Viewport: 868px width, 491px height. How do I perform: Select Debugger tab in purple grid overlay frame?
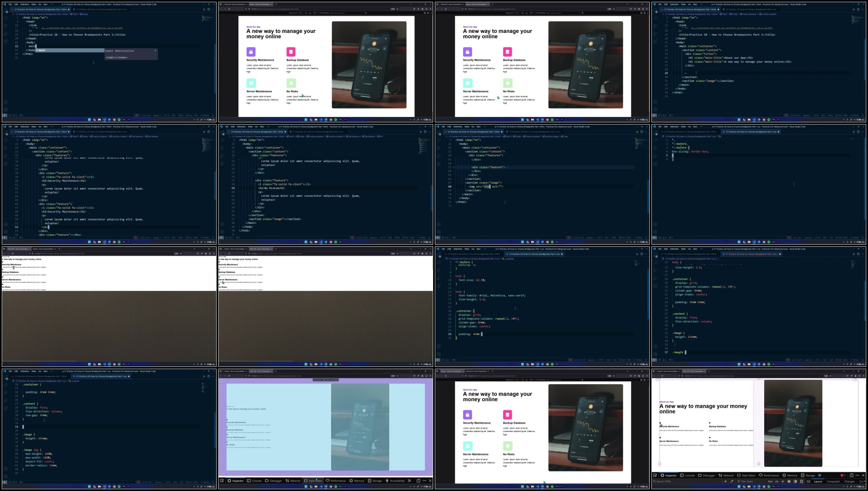pos(273,481)
